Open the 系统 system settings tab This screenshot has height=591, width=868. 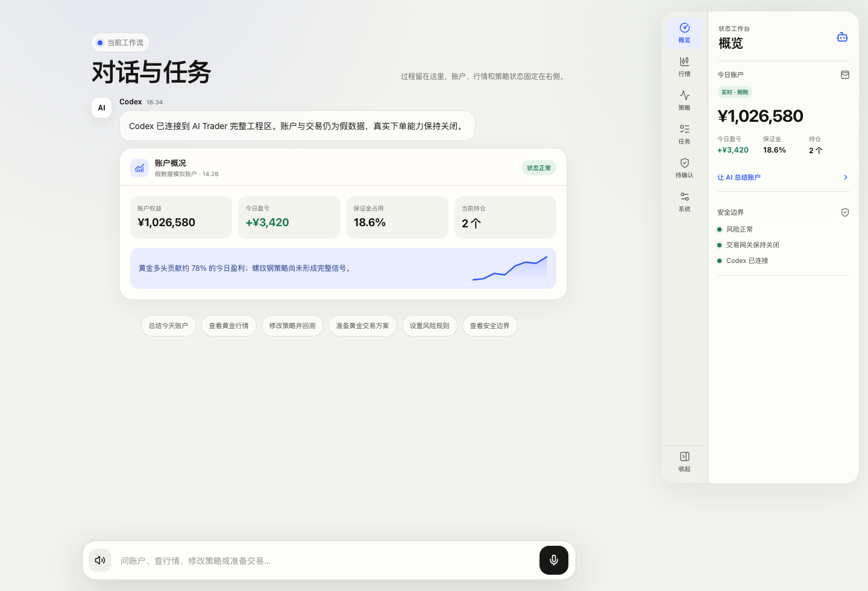tap(684, 202)
